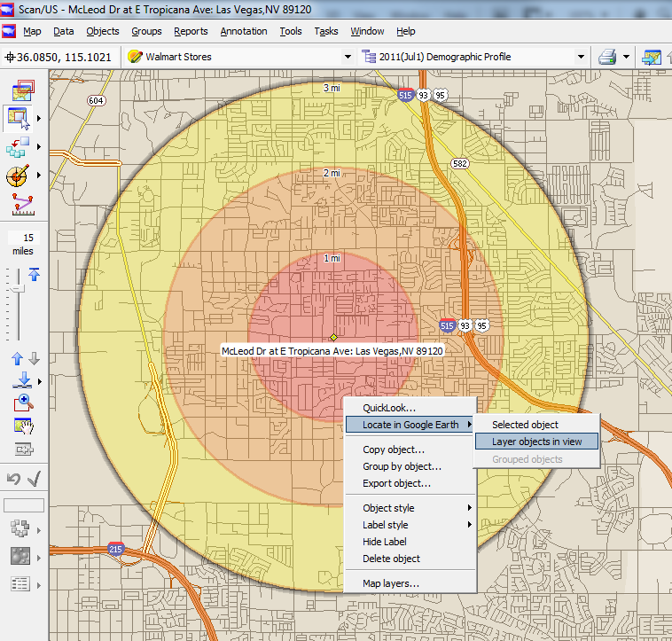Click the blue up arrow zoom button
The height and width of the screenshot is (641, 672).
(x=17, y=359)
